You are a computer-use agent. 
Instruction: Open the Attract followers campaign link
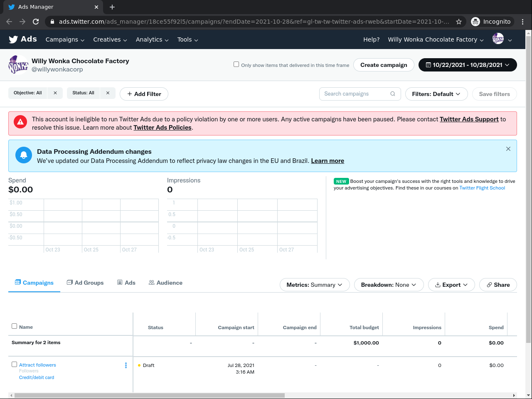tap(37, 365)
